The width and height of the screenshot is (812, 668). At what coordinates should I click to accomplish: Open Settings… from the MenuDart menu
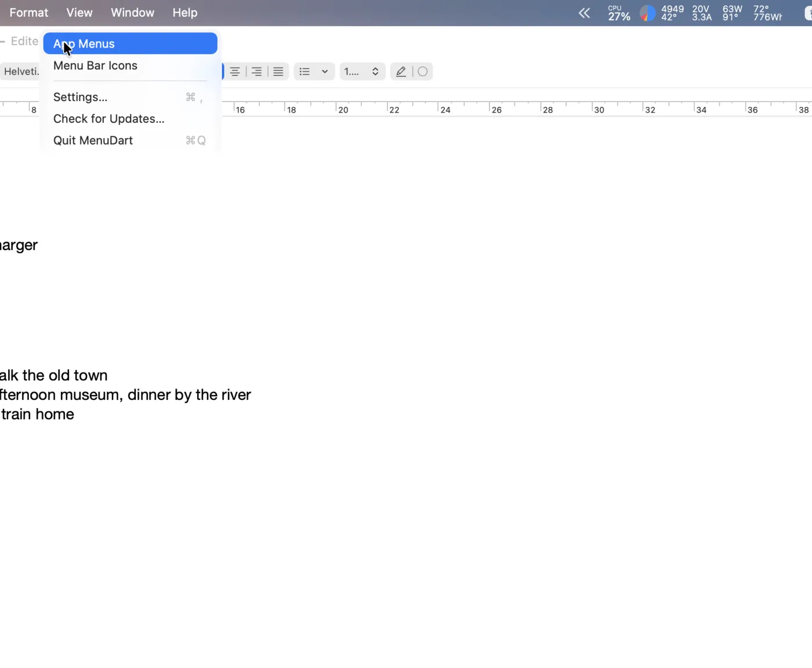click(130, 97)
